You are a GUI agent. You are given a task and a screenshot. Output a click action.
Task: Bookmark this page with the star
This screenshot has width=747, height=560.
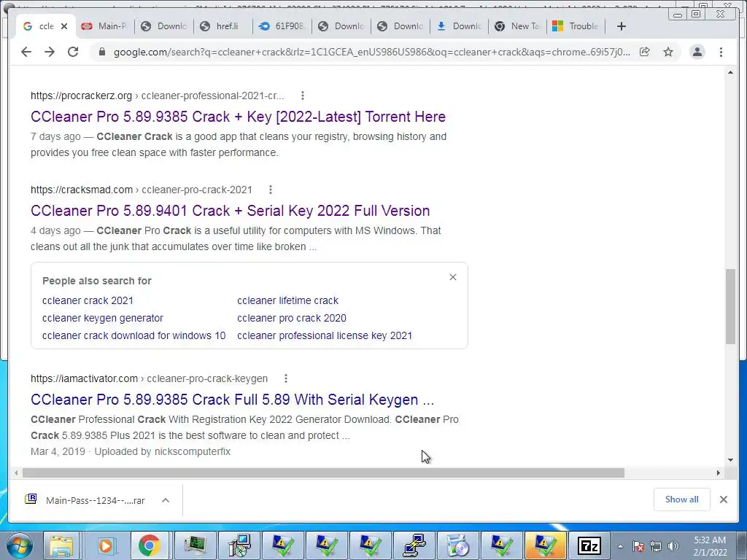point(668,52)
